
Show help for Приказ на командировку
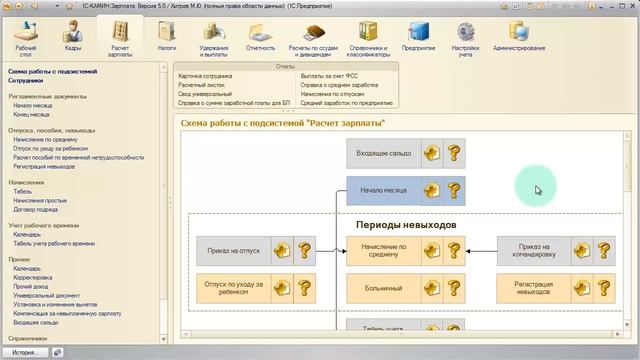click(604, 251)
